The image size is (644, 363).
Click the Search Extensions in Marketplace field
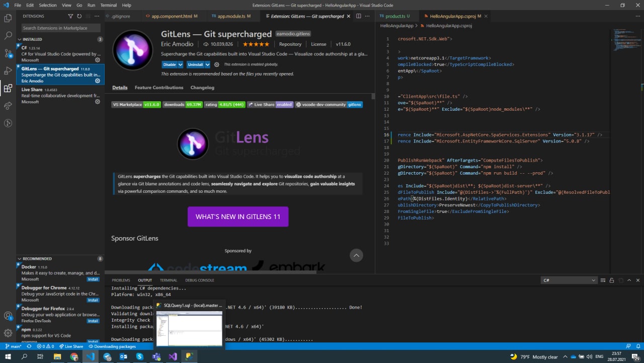[x=60, y=28]
